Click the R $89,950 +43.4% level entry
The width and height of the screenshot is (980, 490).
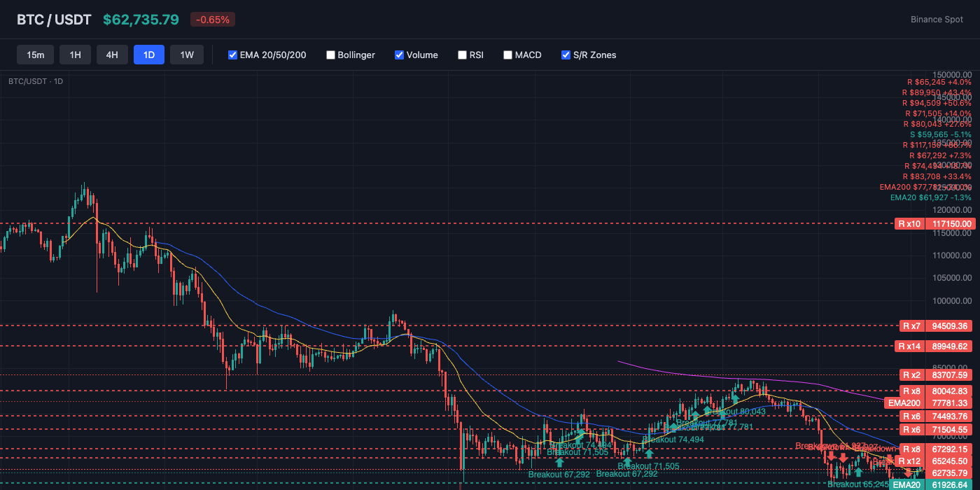[x=937, y=92]
